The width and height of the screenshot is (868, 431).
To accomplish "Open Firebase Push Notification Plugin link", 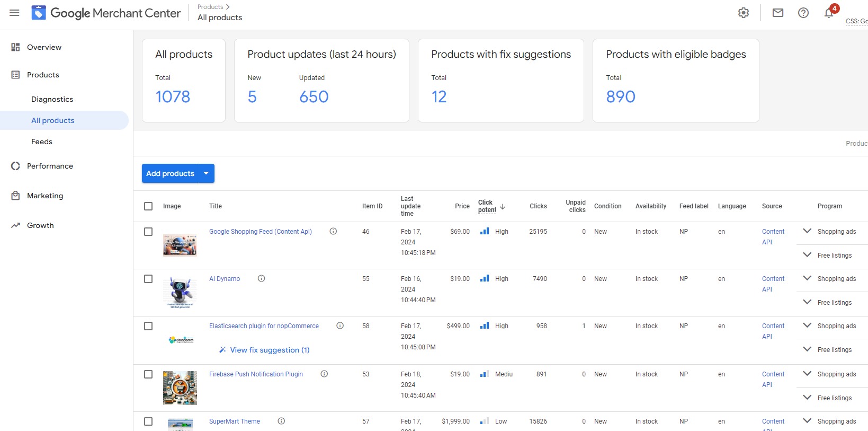I will pyautogui.click(x=256, y=374).
